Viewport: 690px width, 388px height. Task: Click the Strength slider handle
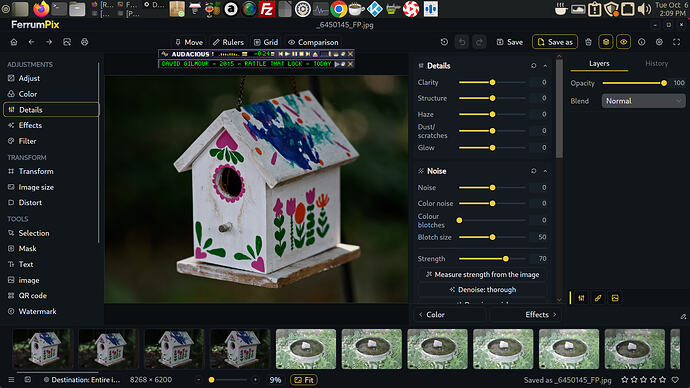pyautogui.click(x=506, y=259)
